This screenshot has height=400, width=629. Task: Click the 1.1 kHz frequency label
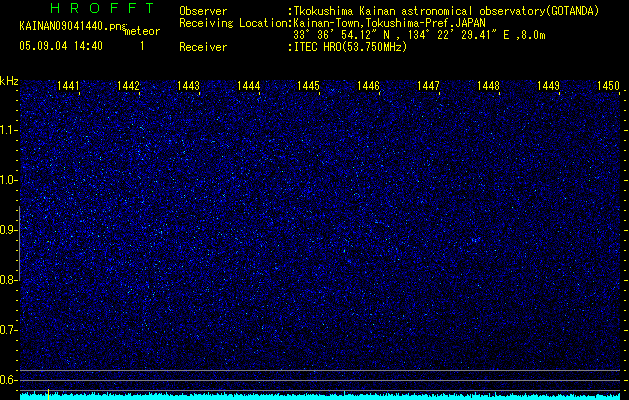8,130
